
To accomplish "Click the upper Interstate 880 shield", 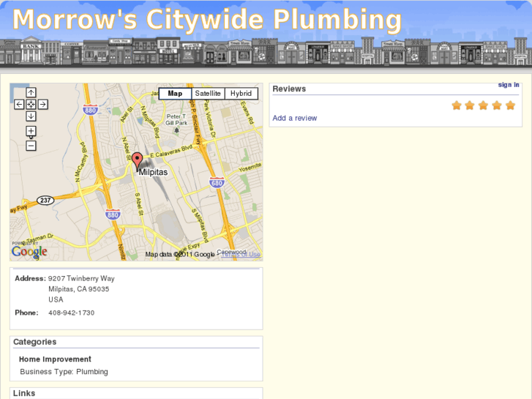I will pyautogui.click(x=90, y=110).
